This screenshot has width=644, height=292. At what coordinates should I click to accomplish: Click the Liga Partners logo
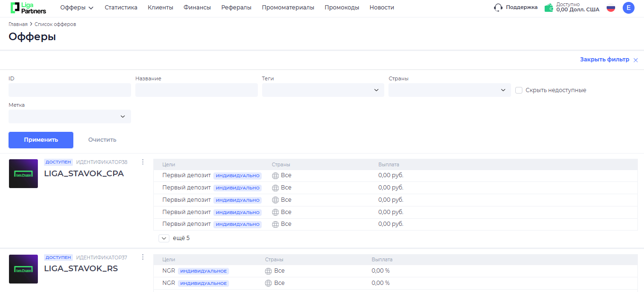pos(28,8)
